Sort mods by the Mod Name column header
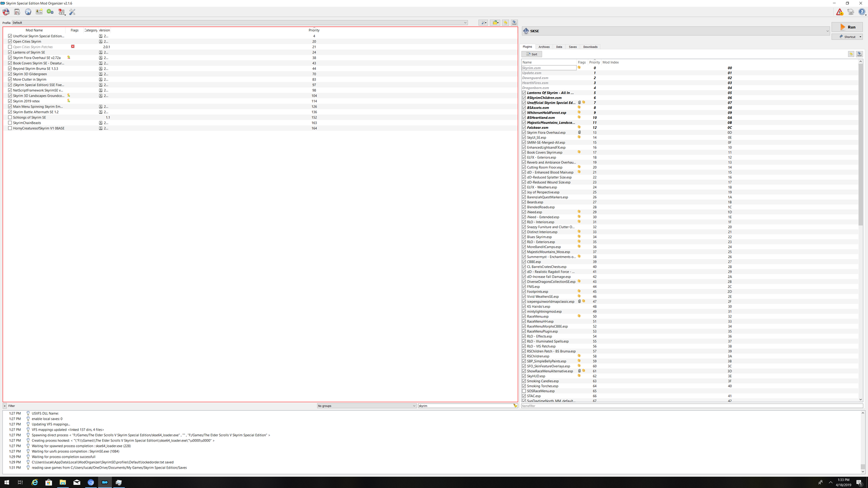The width and height of the screenshot is (868, 488). pos(34,30)
